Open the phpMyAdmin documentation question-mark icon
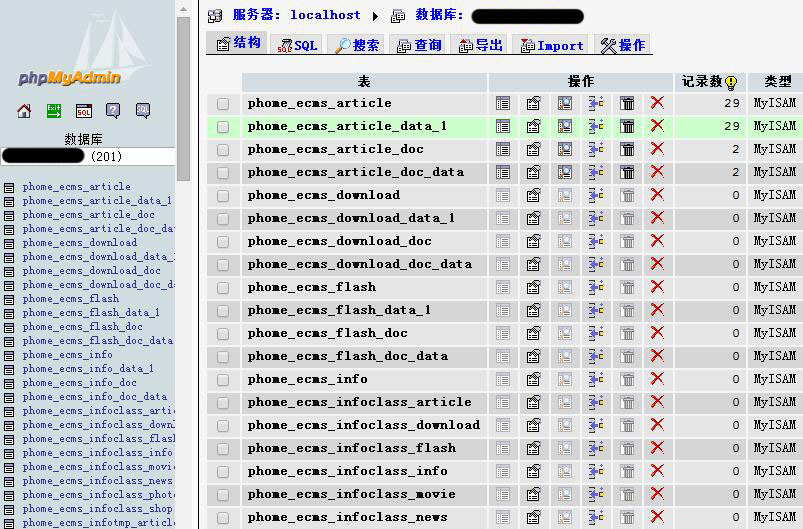The image size is (803, 529). coord(113,111)
